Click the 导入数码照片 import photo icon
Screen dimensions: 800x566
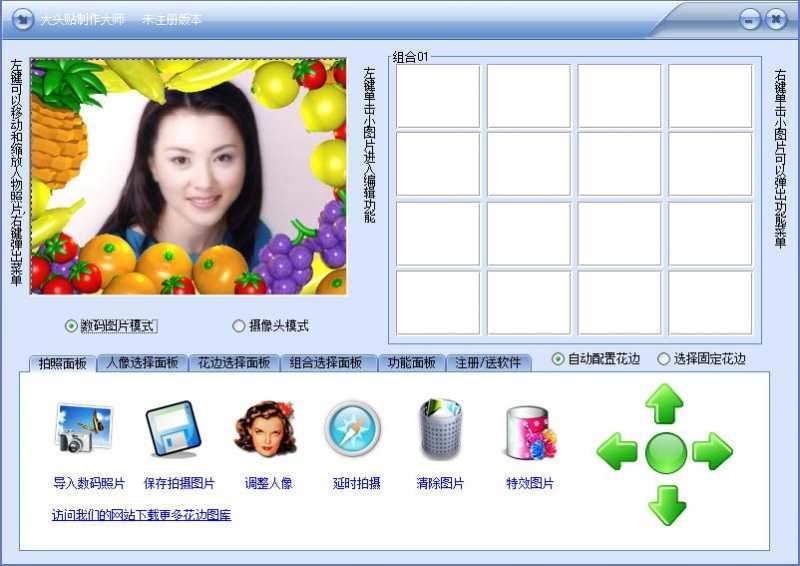click(86, 429)
